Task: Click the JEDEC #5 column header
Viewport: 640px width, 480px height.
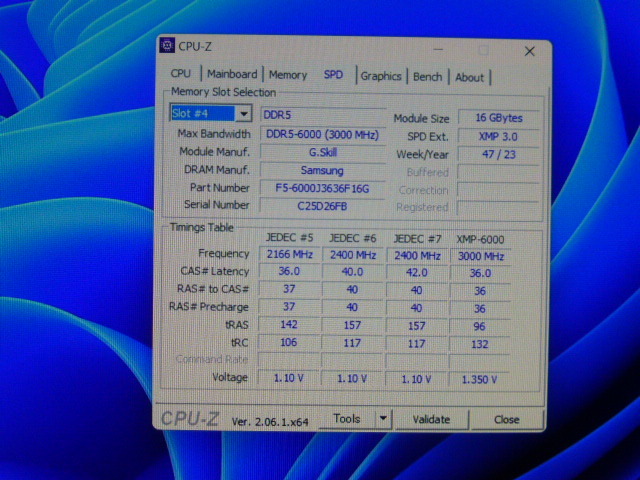Action: click(289, 238)
